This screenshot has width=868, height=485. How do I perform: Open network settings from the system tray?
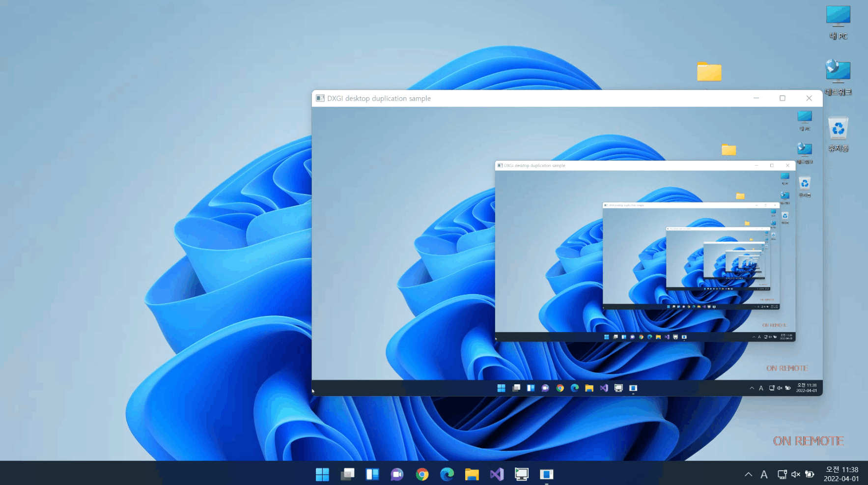coord(782,474)
